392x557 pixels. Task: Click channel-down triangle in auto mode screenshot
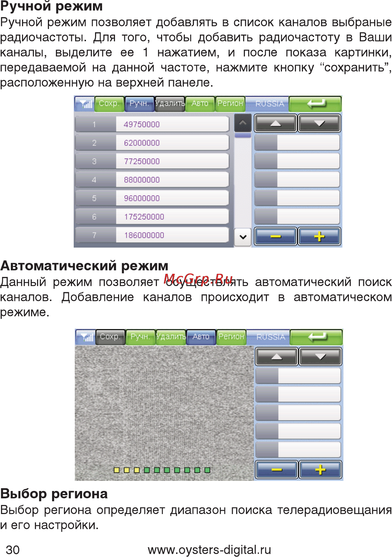click(x=320, y=357)
